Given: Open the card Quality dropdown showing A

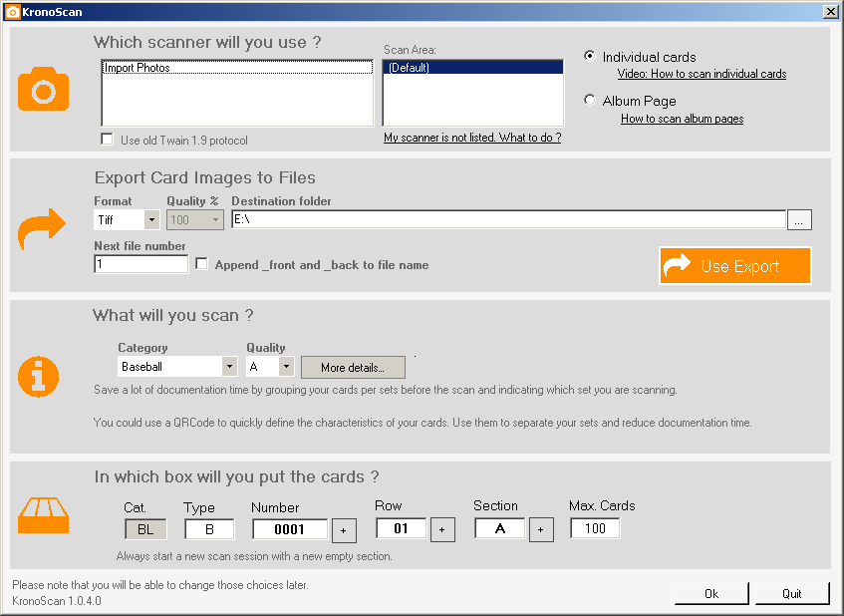Looking at the screenshot, I should 270,367.
